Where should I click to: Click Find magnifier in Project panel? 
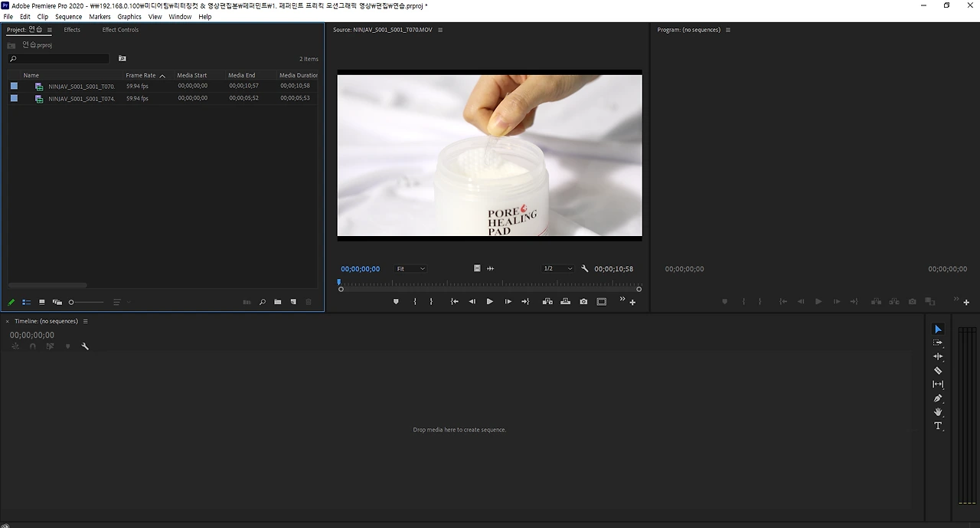(x=263, y=302)
